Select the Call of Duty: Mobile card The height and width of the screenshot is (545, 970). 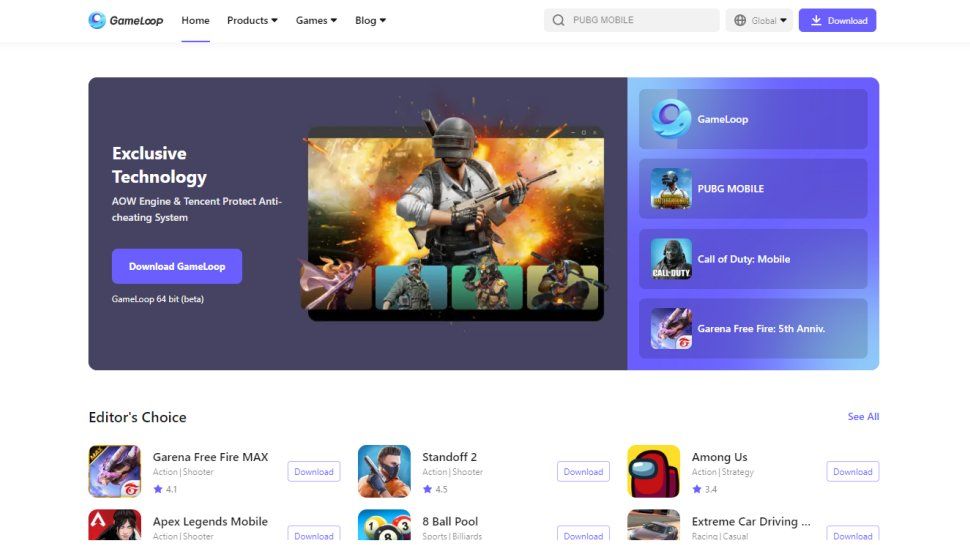753,259
